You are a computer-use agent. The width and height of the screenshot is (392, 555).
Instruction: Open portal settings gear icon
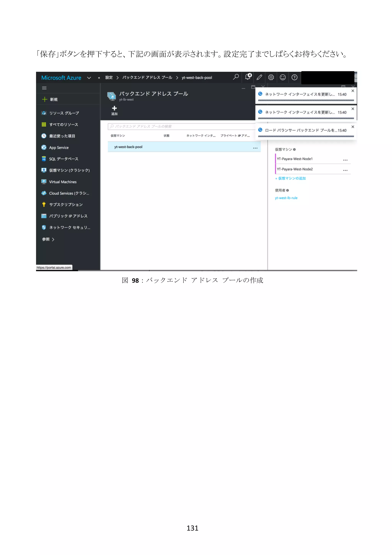pyautogui.click(x=271, y=77)
